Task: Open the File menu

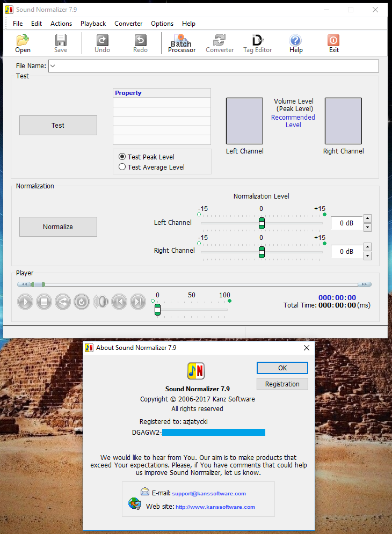Action: point(18,24)
